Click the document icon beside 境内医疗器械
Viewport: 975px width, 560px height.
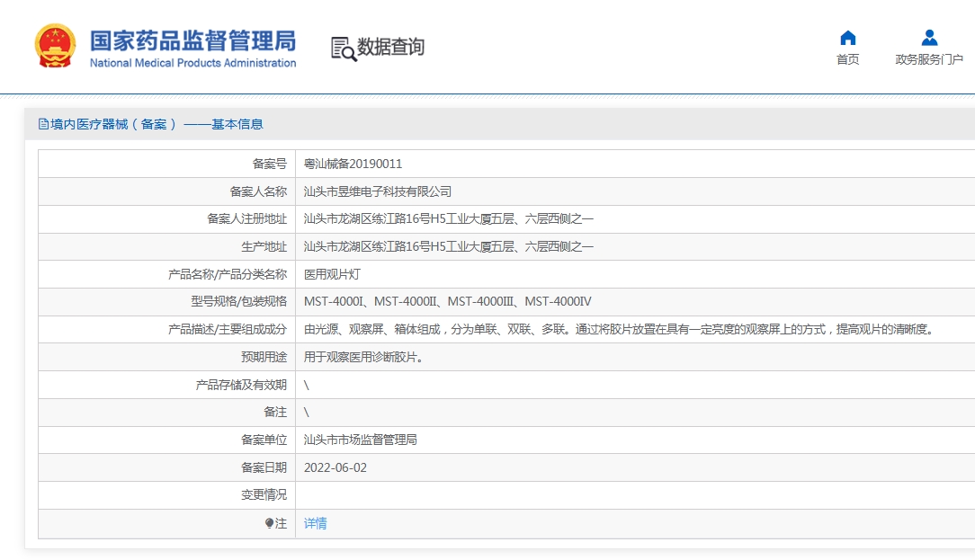pos(43,124)
